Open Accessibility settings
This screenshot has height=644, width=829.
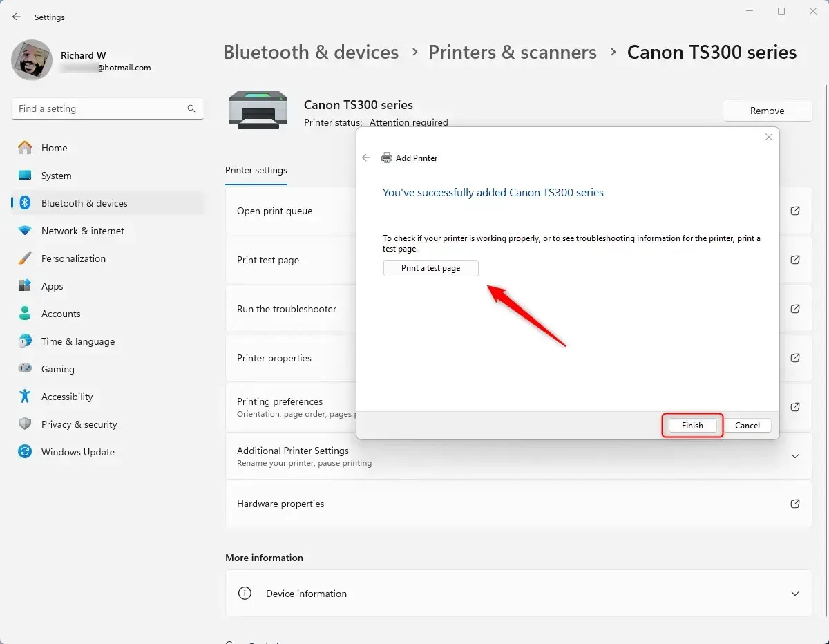[x=68, y=397]
